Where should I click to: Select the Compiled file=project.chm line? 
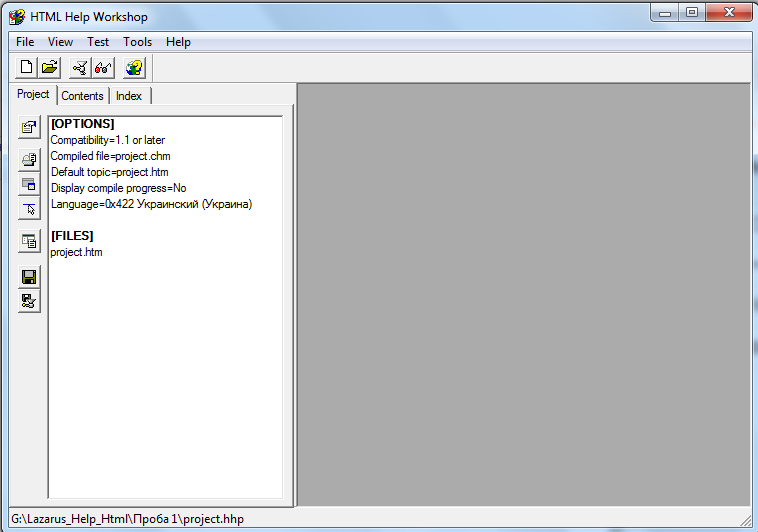[110, 156]
